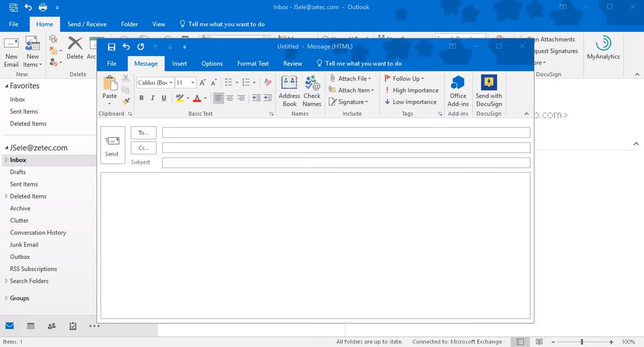Click Send with DocuSign
The image size is (644, 347).
click(489, 91)
